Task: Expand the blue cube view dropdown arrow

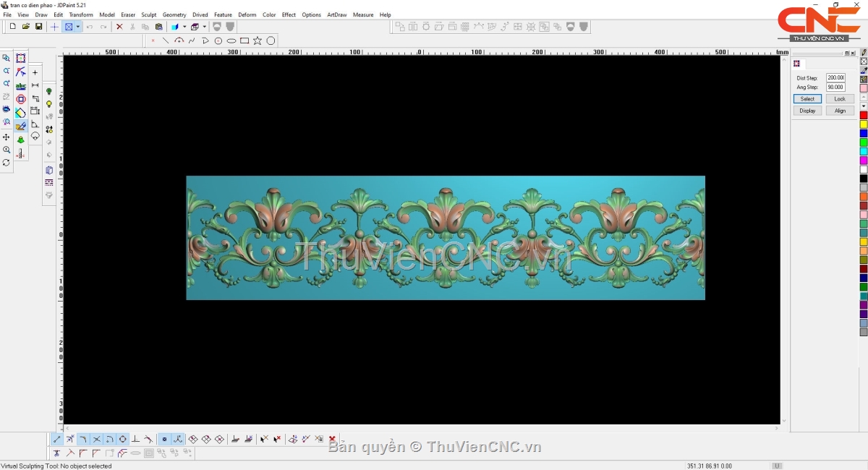Action: [184, 27]
